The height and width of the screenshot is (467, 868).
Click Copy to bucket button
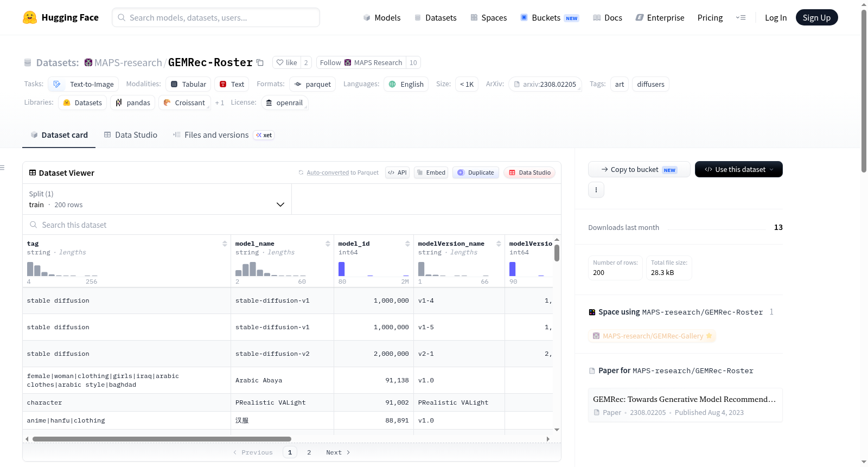pos(639,169)
